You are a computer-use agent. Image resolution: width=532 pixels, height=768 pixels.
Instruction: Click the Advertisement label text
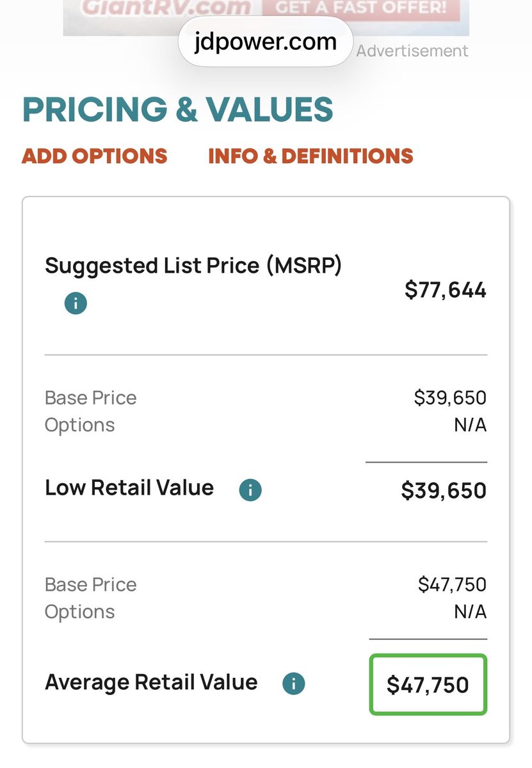[412, 51]
